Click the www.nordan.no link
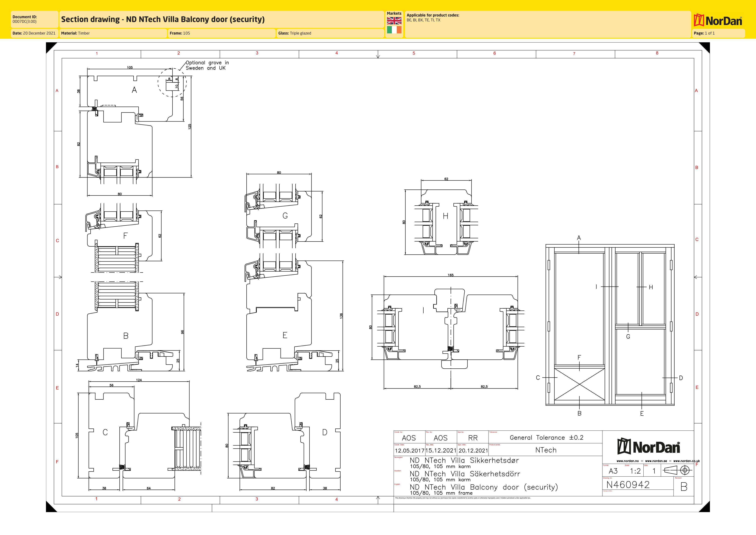The height and width of the screenshot is (535, 756). (x=628, y=461)
